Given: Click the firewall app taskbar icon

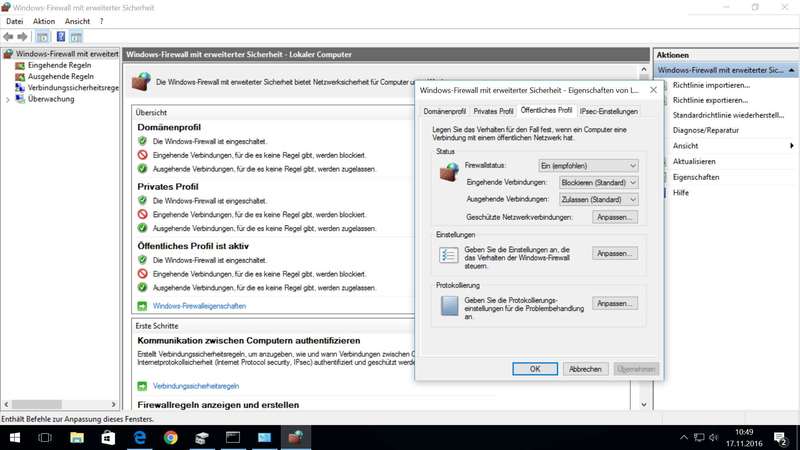Looking at the screenshot, I should coord(295,438).
